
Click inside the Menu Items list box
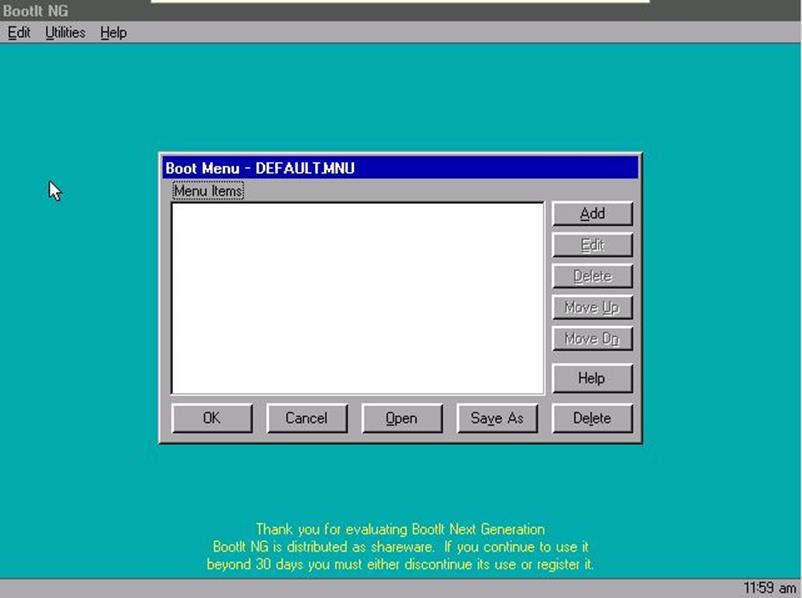(x=358, y=298)
